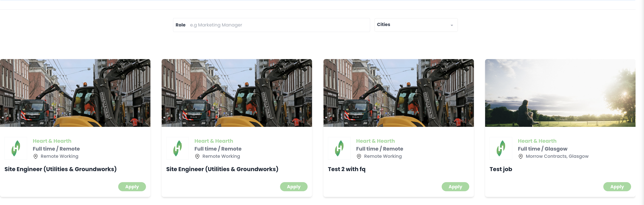Click 'Remote Working' on Test 2 with fq card
Viewport: 644px width, 205px height.
point(383,156)
